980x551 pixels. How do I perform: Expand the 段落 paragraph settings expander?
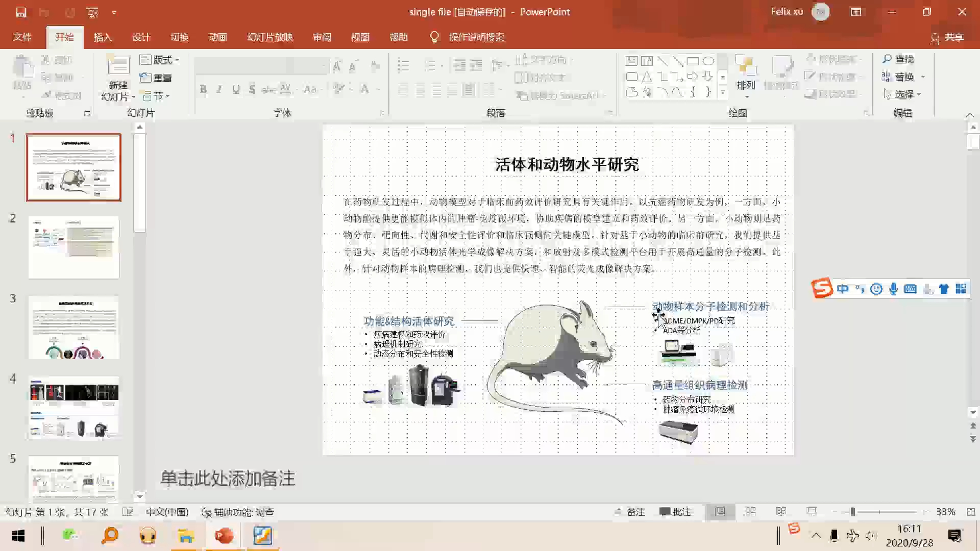[608, 113]
